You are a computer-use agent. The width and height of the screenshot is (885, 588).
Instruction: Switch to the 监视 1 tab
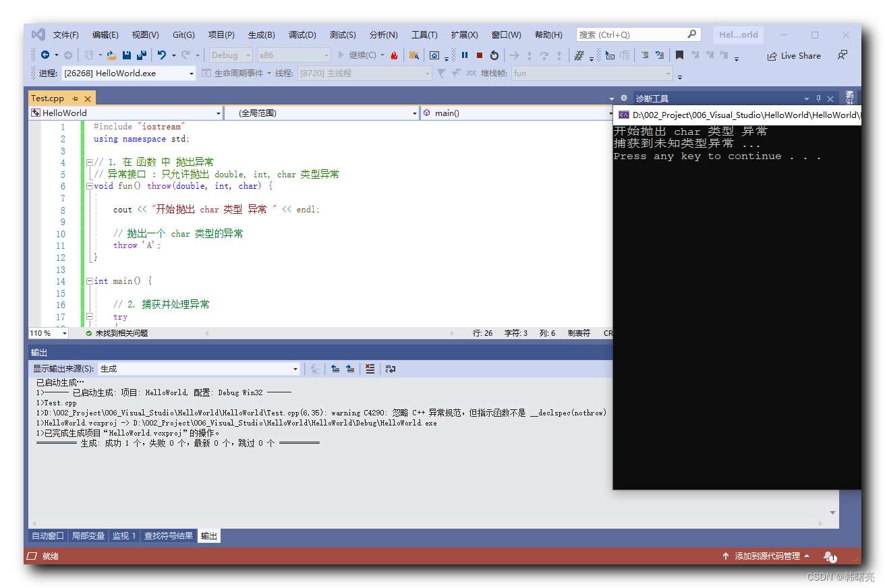124,536
